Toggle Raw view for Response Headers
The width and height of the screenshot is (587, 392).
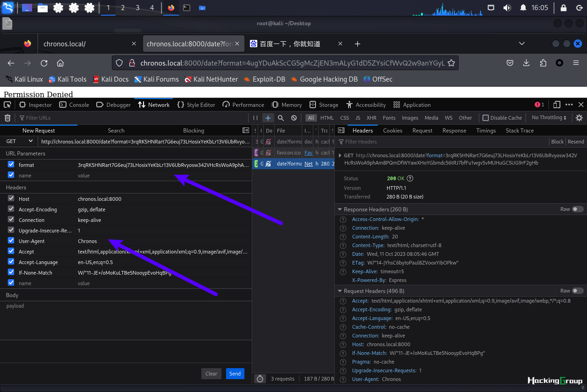click(578, 209)
